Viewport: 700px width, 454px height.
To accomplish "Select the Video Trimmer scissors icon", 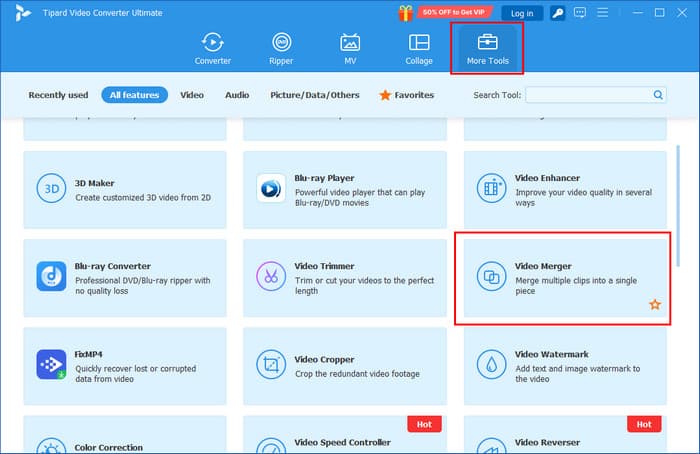I will pyautogui.click(x=270, y=275).
